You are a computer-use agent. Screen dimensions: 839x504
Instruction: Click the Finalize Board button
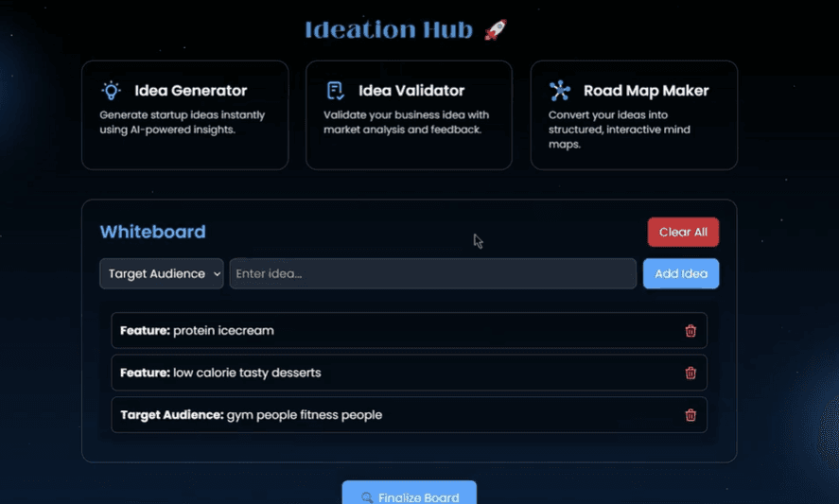coord(410,495)
